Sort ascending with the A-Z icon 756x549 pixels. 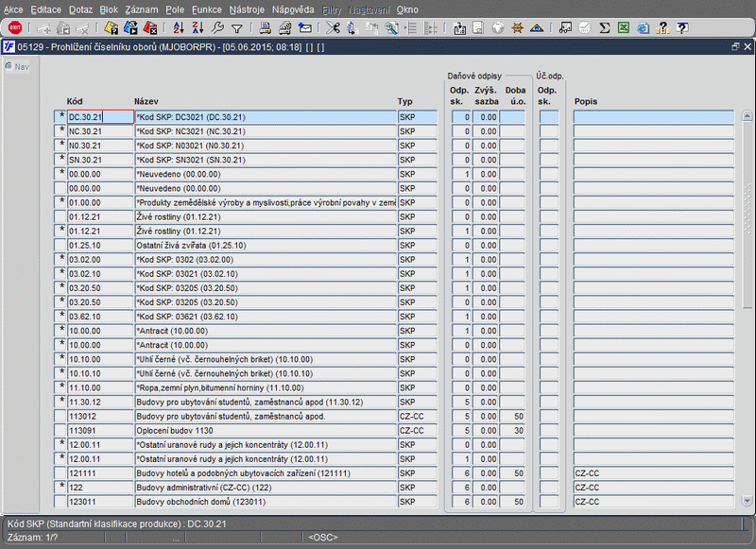(180, 27)
